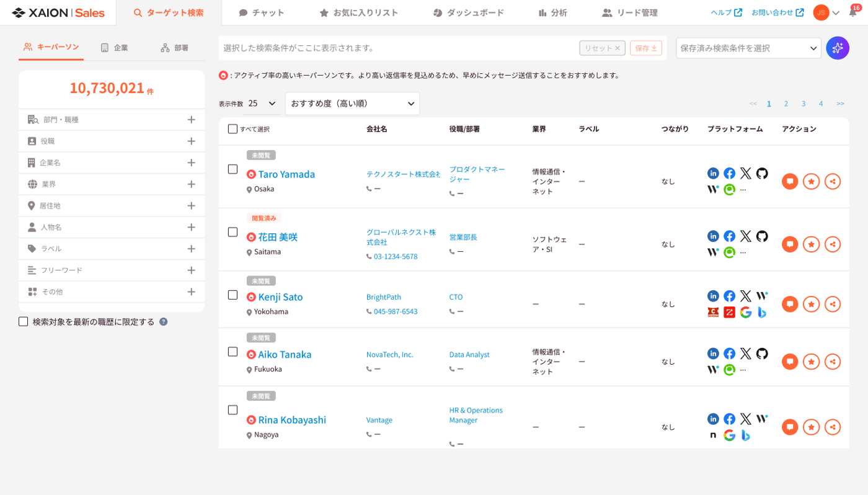The image size is (868, 495).
Task: Go to page 2 of results
Action: (786, 104)
